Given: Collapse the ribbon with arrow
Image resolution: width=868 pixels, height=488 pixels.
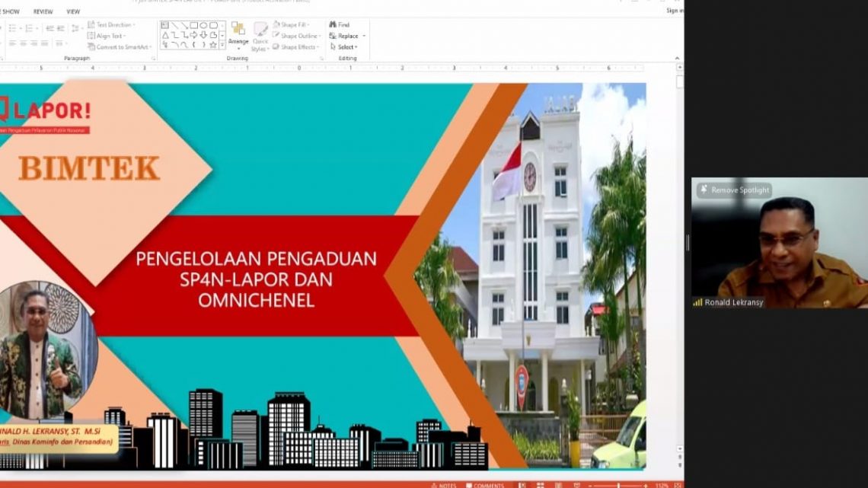Looking at the screenshot, I should [x=677, y=58].
